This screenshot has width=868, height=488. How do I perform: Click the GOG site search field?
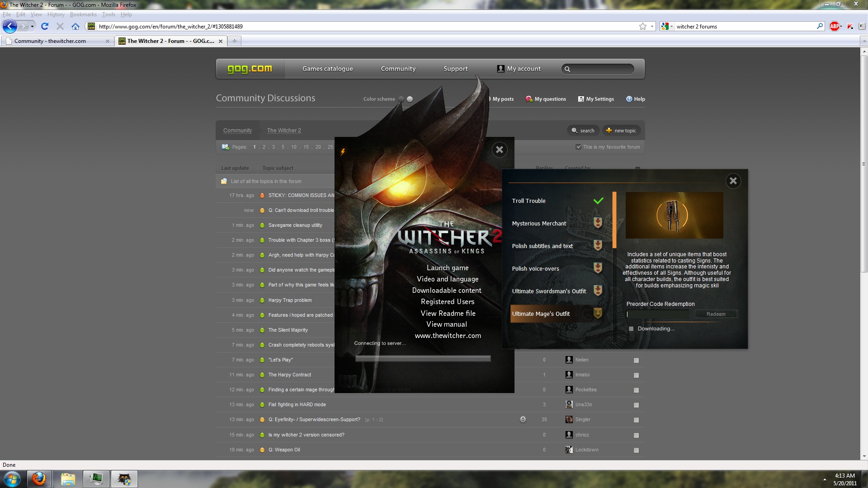click(598, 69)
